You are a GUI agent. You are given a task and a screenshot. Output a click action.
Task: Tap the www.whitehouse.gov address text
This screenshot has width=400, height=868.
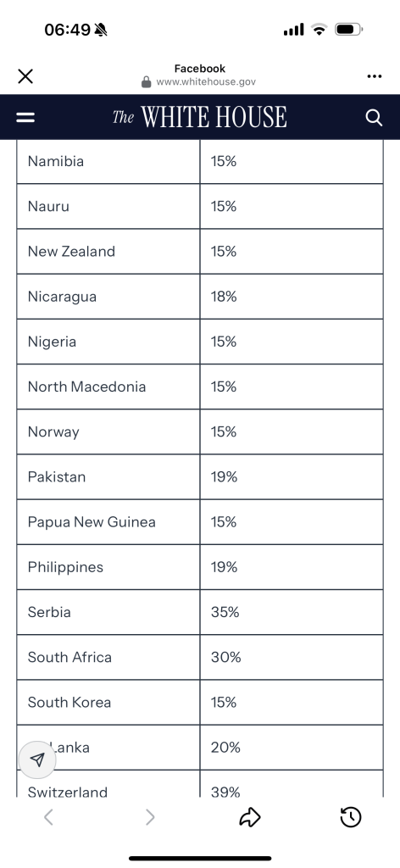click(206, 82)
